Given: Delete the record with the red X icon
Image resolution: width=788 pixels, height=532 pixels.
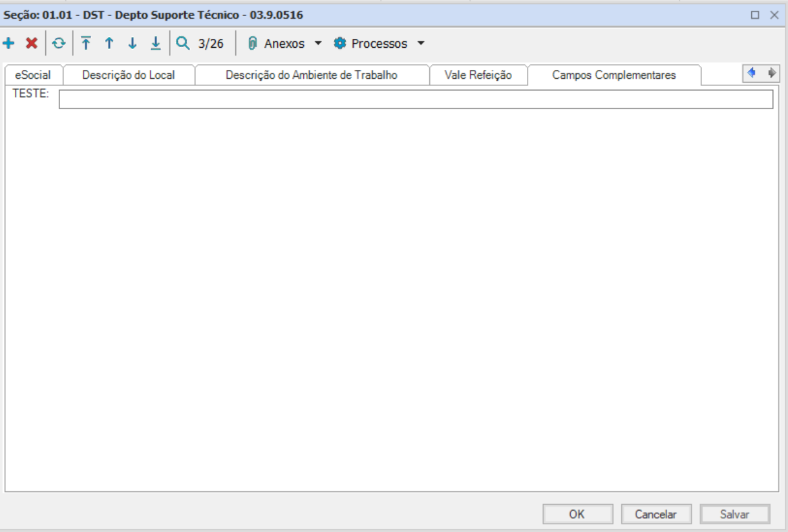Looking at the screenshot, I should [32, 43].
